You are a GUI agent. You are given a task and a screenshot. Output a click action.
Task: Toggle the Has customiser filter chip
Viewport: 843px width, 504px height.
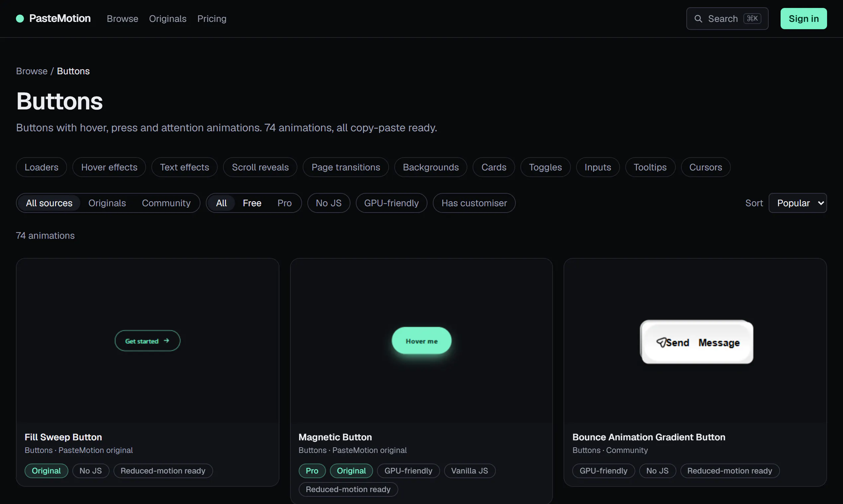[474, 203]
